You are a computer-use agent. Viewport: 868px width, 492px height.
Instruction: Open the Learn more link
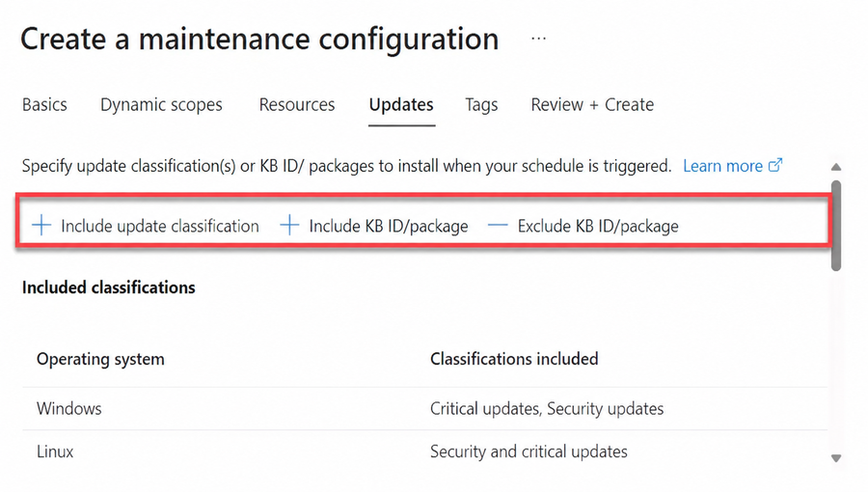pyautogui.click(x=723, y=166)
